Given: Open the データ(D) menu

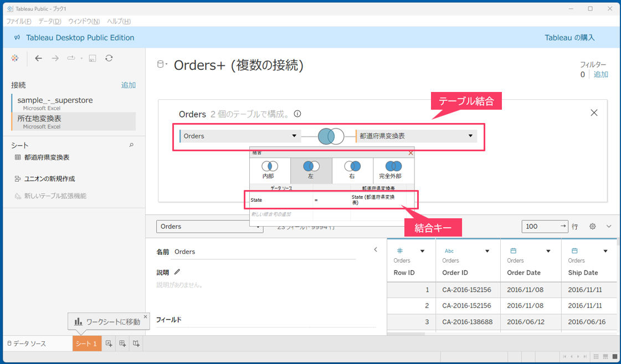Looking at the screenshot, I should tap(50, 21).
